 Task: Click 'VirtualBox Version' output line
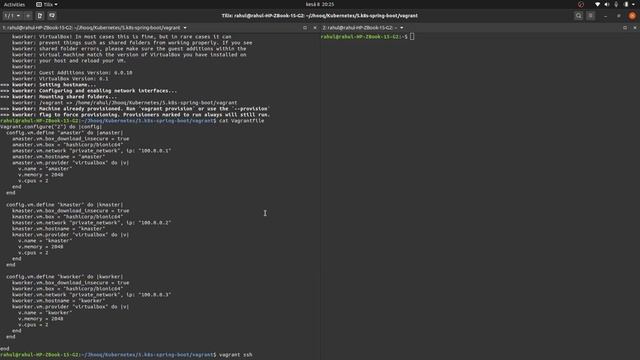(60, 79)
